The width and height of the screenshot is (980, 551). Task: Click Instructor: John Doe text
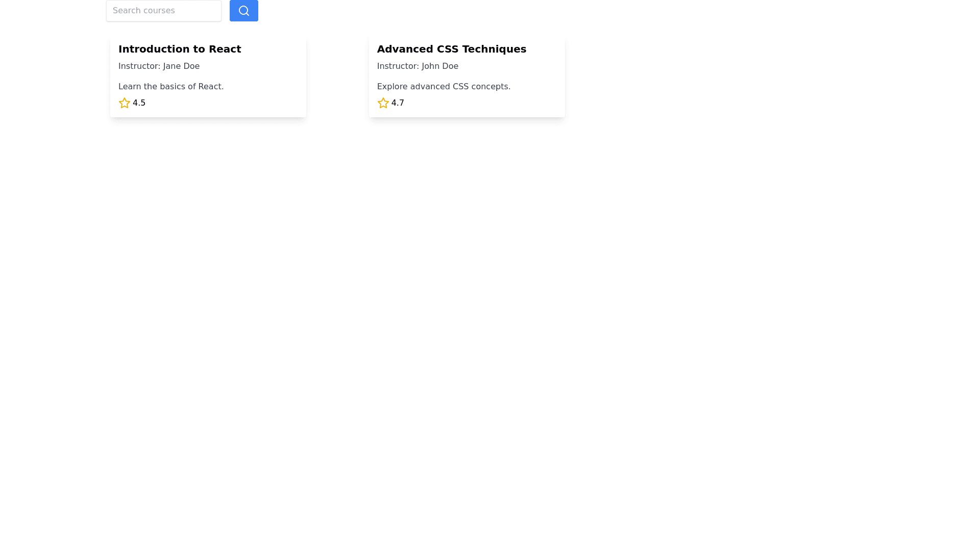tap(418, 66)
